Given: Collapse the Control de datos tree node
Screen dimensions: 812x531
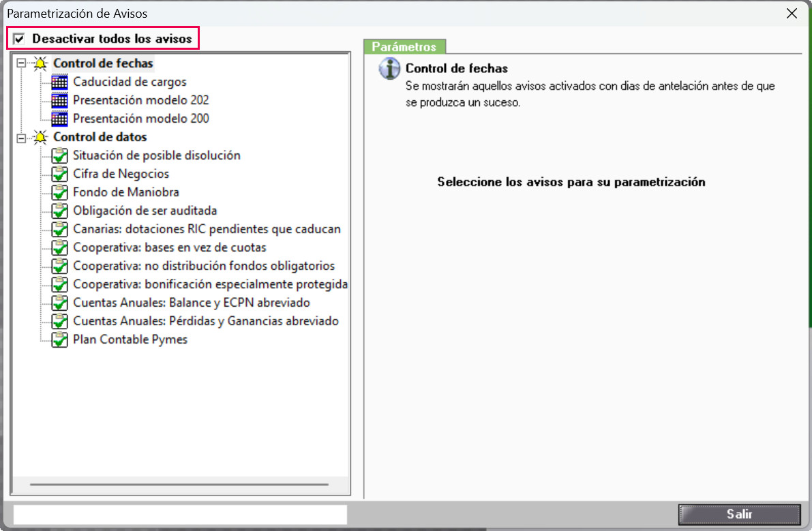Looking at the screenshot, I should point(21,138).
